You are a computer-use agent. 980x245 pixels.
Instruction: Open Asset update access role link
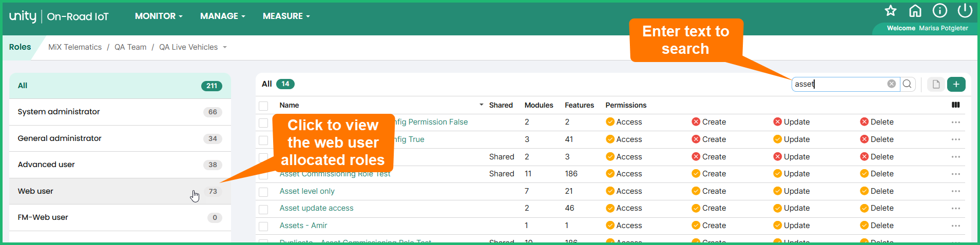coord(316,208)
